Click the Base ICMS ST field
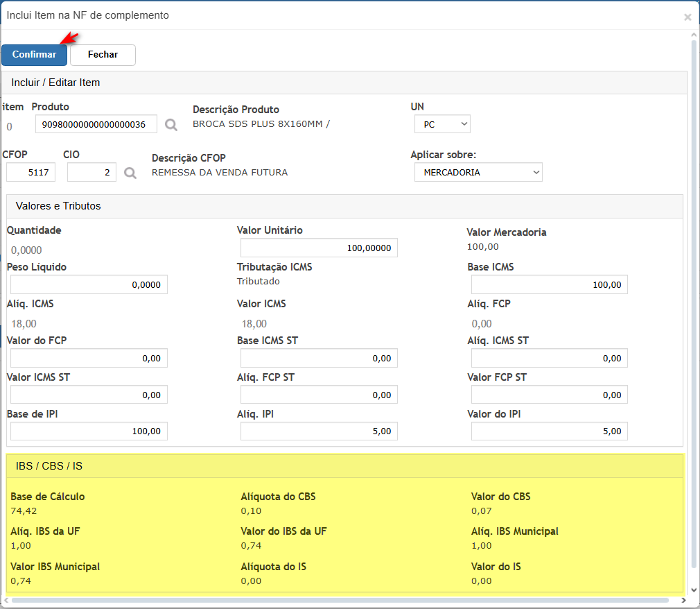 319,358
